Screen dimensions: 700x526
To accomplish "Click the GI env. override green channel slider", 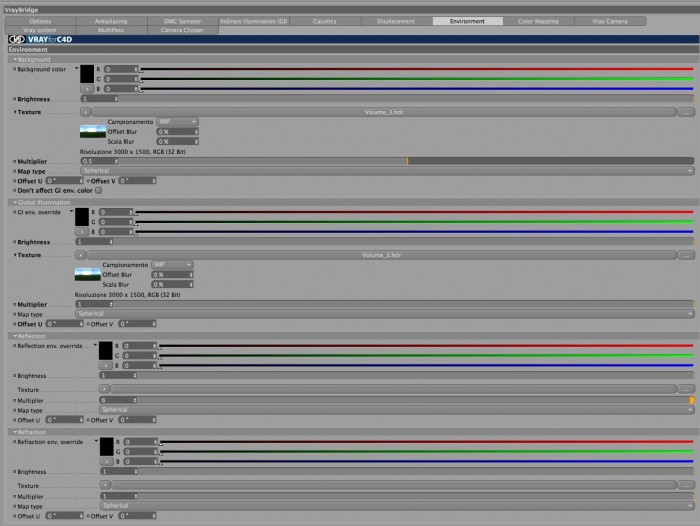I will pyautogui.click(x=414, y=222).
